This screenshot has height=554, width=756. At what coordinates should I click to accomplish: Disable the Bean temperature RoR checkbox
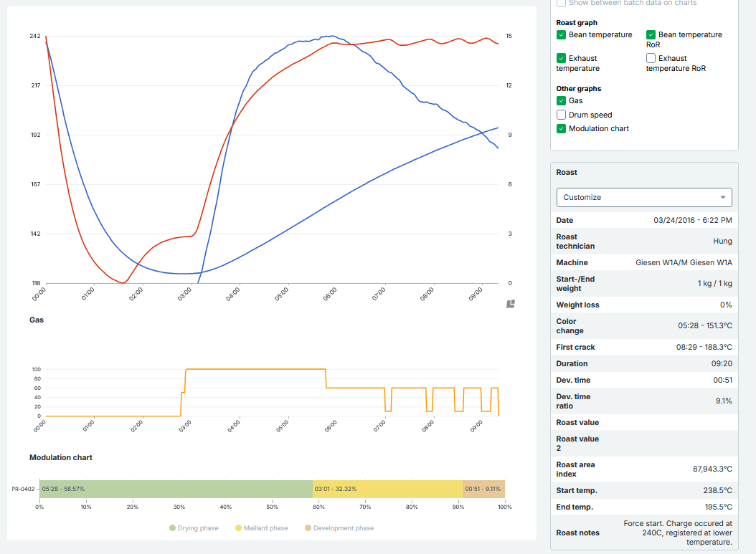(651, 34)
